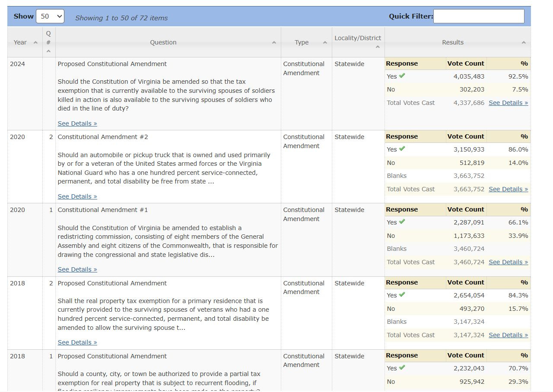The width and height of the screenshot is (553, 392).
Task: Click the 92.5% Yes percentage
Action: [518, 76]
